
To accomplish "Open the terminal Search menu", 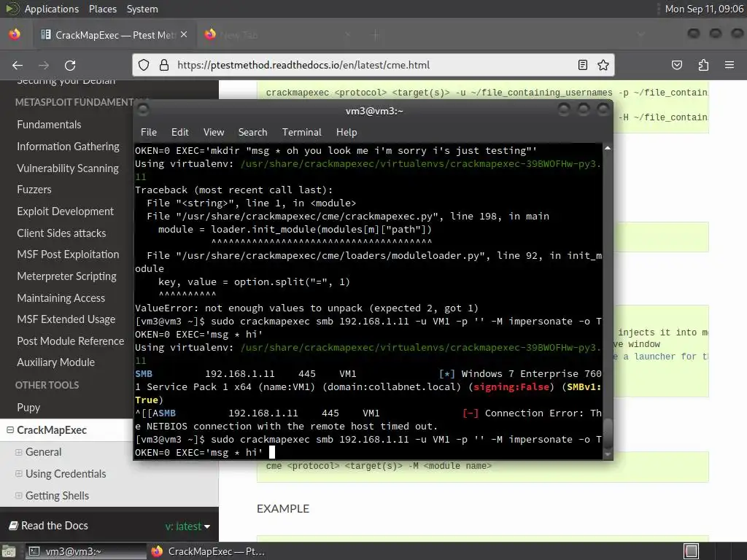I will click(x=252, y=132).
